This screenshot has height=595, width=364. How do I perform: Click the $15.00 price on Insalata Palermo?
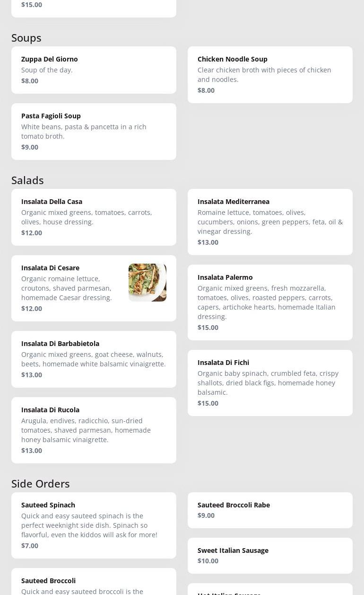208,327
